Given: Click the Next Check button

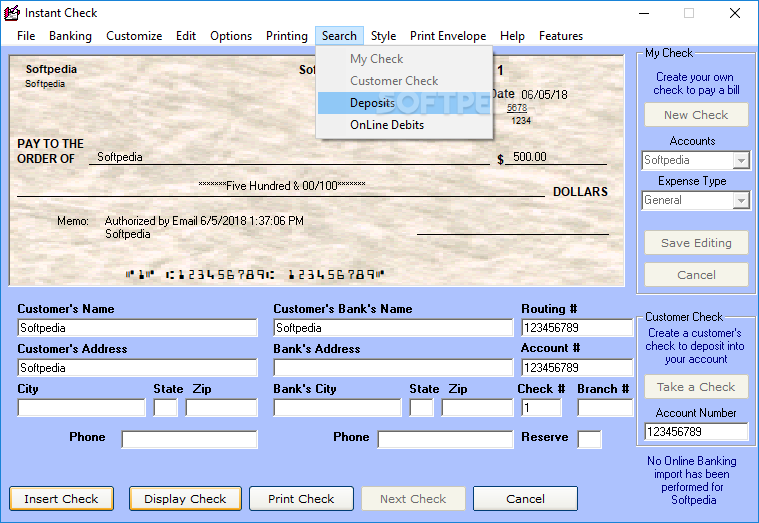Looking at the screenshot, I should click(413, 499).
